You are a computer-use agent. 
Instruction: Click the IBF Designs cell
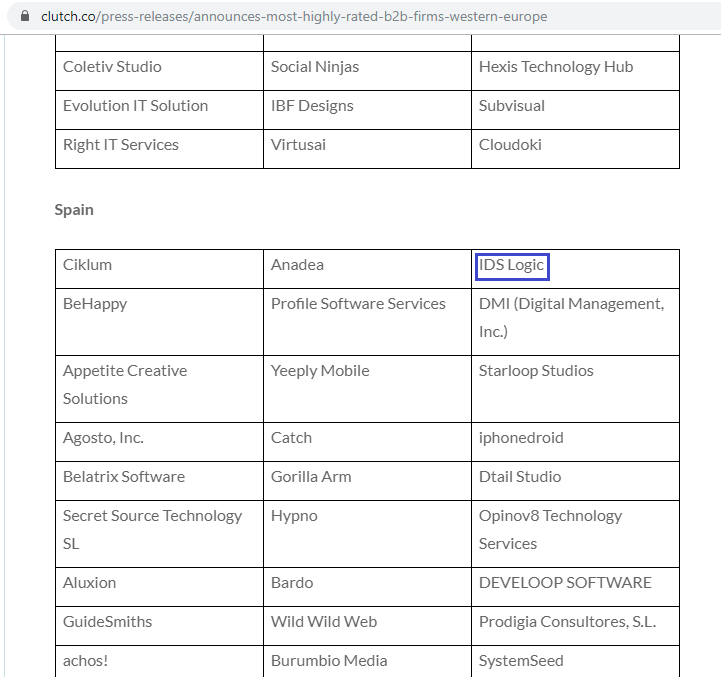[367, 110]
